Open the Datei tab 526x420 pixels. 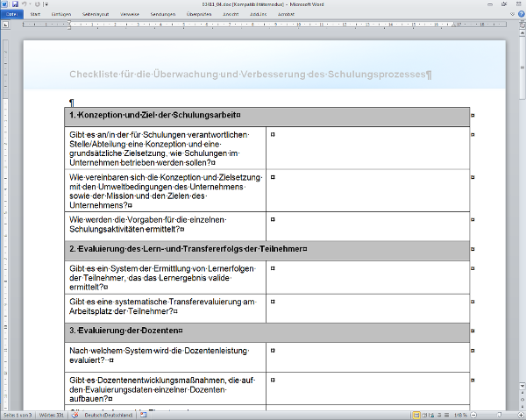point(11,15)
